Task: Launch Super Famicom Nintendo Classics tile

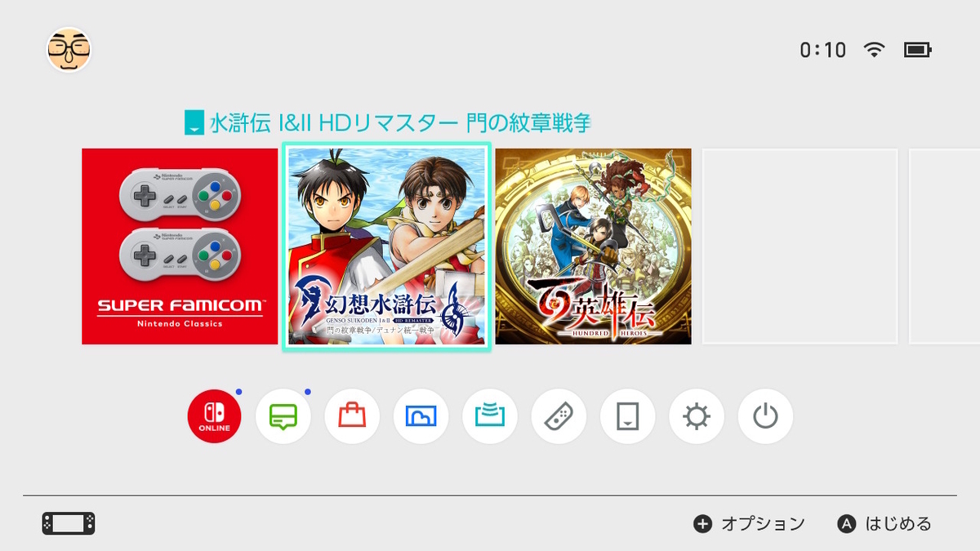Action: pyautogui.click(x=180, y=247)
